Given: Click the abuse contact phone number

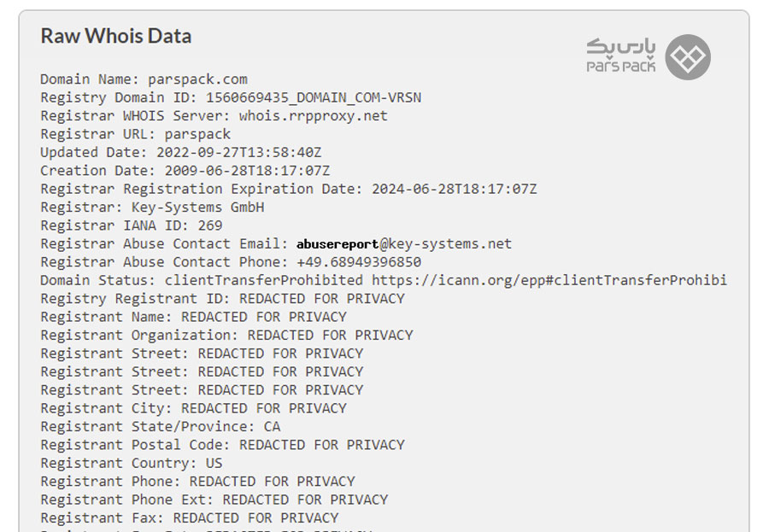Looking at the screenshot, I should (359, 262).
